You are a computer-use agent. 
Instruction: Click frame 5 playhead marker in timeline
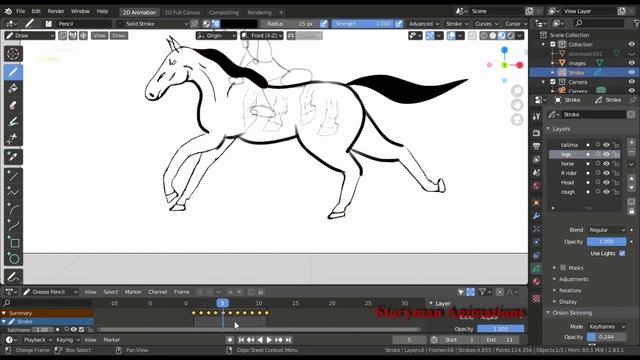pyautogui.click(x=222, y=303)
